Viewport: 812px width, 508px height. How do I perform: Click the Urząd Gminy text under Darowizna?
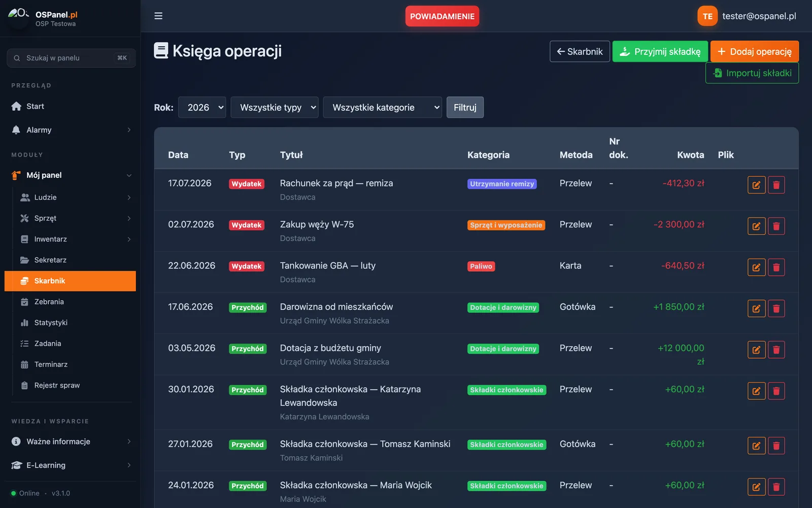click(334, 321)
